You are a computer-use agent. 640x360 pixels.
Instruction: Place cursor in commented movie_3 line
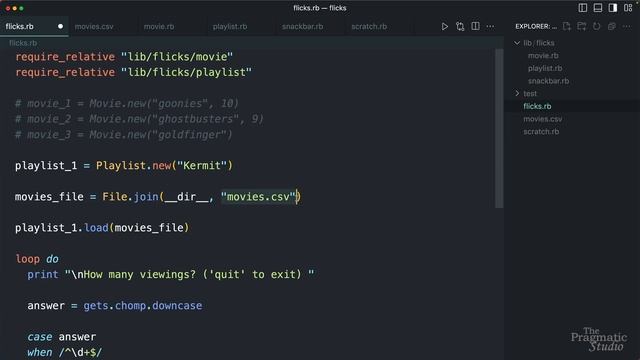pyautogui.click(x=124, y=135)
